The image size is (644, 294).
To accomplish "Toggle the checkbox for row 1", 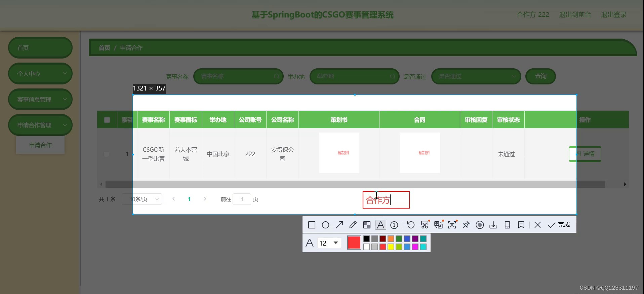I will (106, 154).
